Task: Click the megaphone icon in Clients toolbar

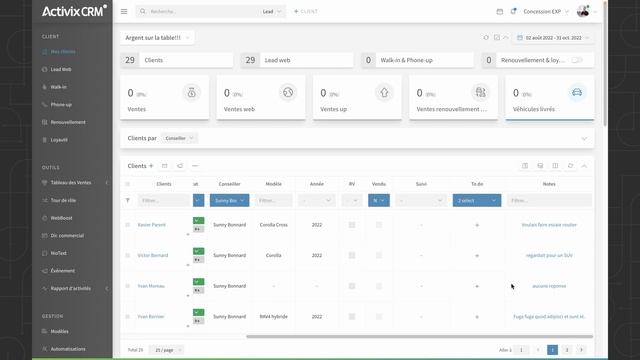Action: coord(180,166)
